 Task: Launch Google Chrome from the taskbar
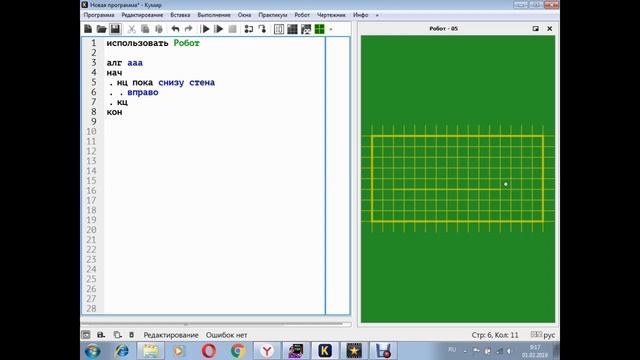[x=238, y=351]
